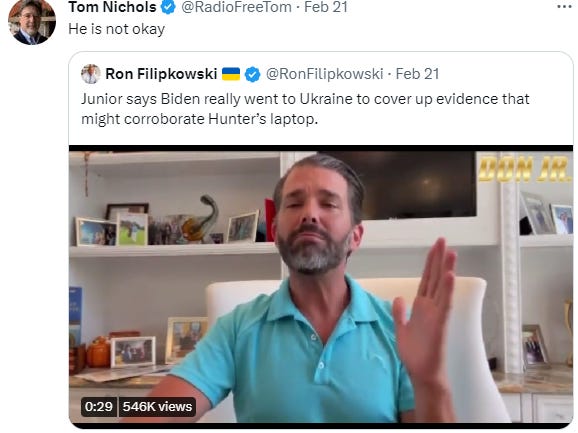The image size is (578, 433).
Task: Open the Ron Filipkowski display name
Action: (161, 74)
